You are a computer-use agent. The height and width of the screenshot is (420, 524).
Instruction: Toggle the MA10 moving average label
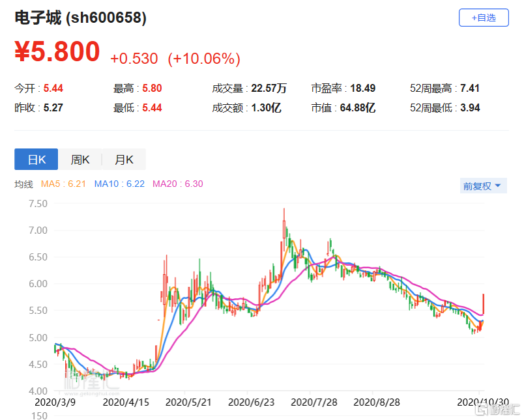coord(120,184)
